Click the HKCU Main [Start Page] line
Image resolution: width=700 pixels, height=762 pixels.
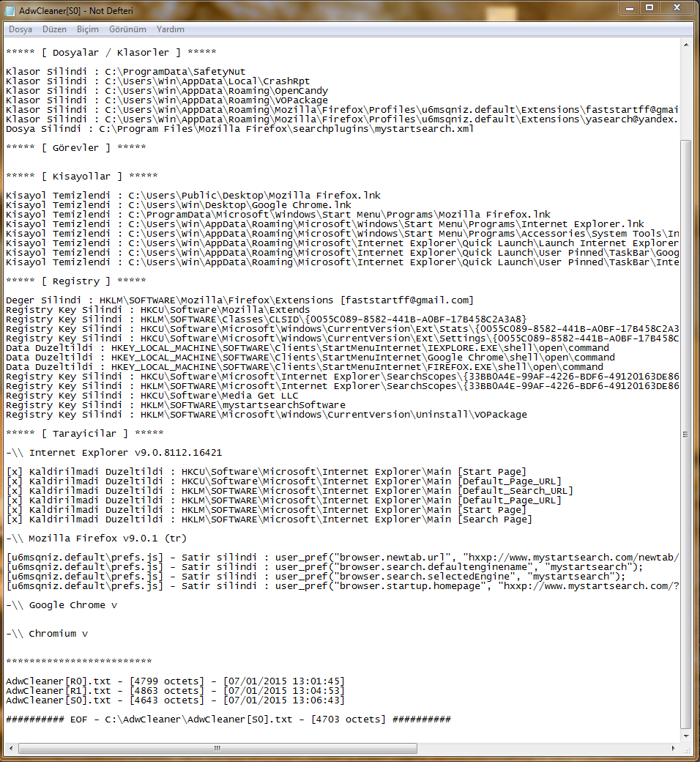[x=267, y=472]
